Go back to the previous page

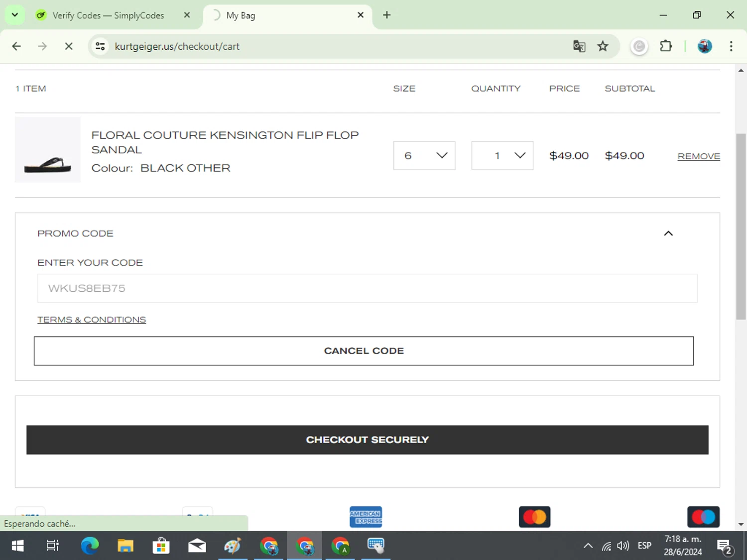[x=16, y=46]
